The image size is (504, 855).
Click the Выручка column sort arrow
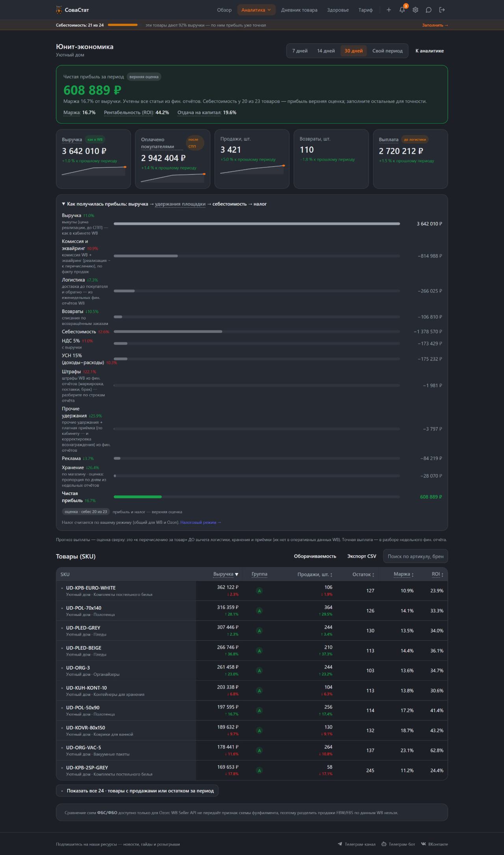coord(237,574)
